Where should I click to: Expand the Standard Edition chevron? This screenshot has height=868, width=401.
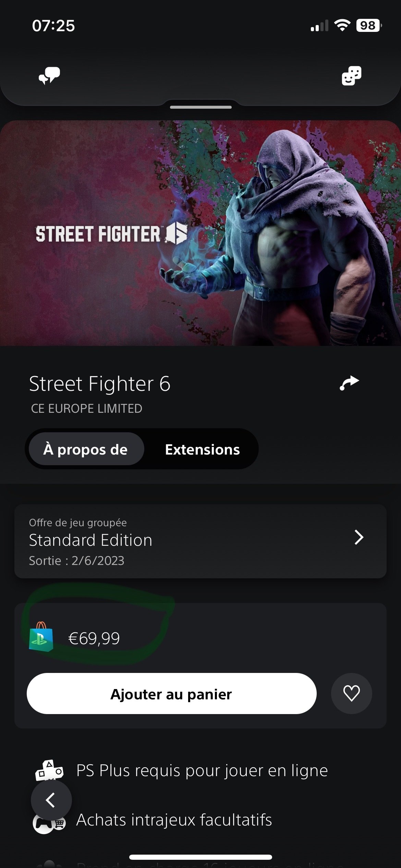(359, 537)
